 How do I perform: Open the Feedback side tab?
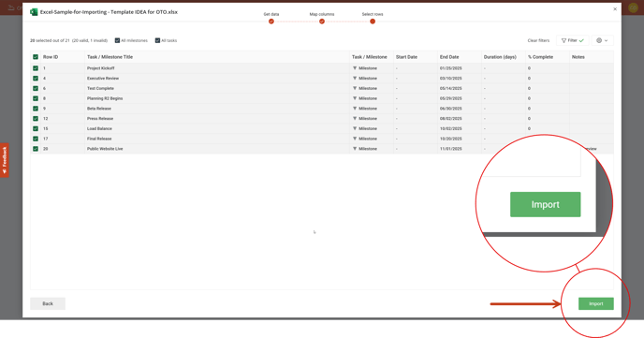[5, 160]
